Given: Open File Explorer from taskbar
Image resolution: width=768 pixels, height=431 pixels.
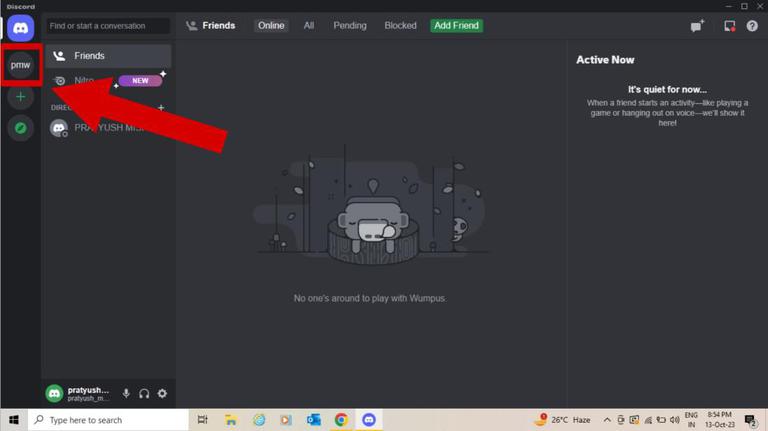Looking at the screenshot, I should 231,420.
